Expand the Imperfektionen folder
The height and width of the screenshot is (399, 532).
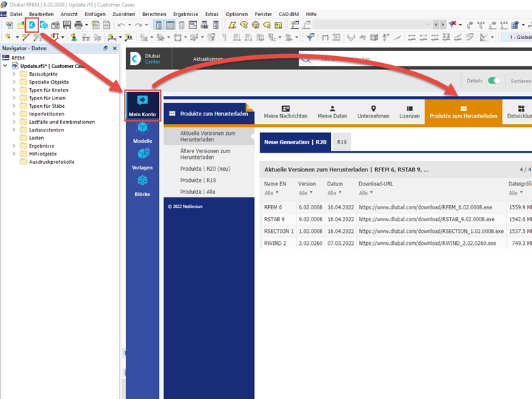14,113
